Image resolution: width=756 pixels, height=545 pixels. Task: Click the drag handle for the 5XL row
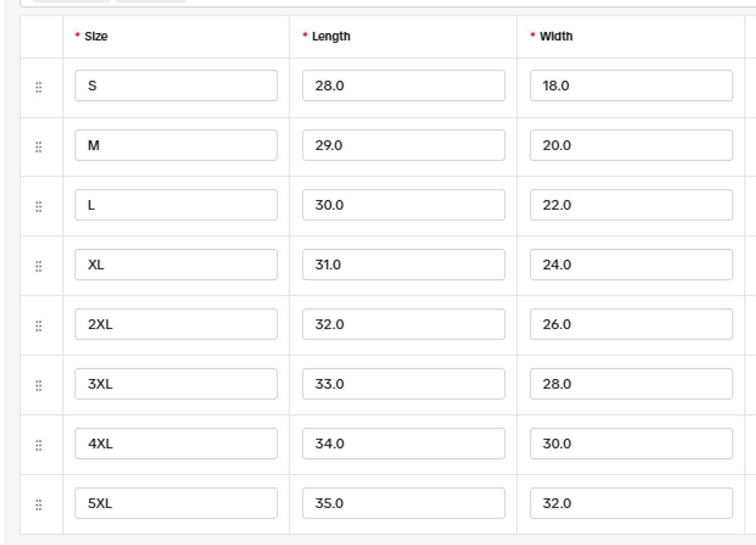[39, 505]
